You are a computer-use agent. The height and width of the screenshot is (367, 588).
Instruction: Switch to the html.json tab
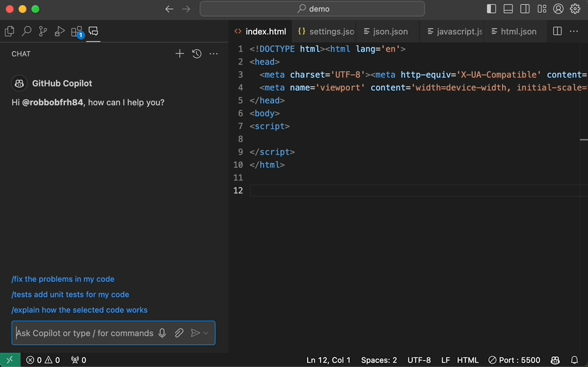[x=513, y=32]
